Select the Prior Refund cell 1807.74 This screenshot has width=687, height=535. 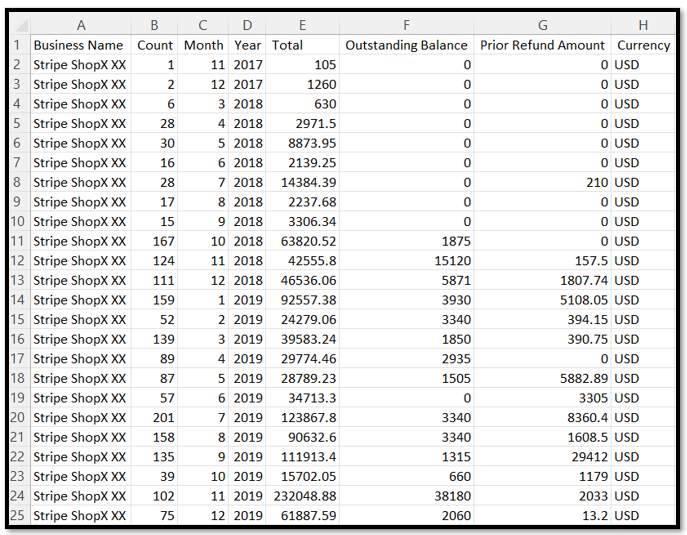[542, 280]
